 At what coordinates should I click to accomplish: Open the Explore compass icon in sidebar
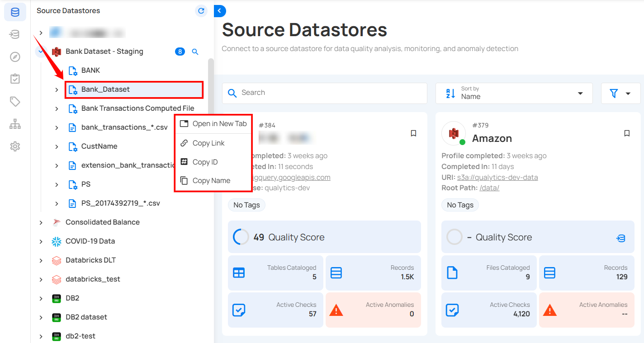click(x=15, y=56)
